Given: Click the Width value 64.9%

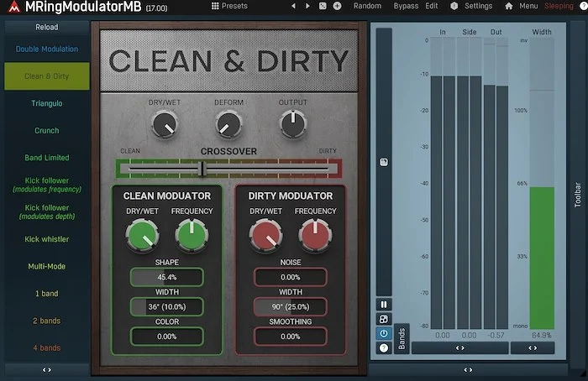Looking at the screenshot, I should (x=542, y=336).
